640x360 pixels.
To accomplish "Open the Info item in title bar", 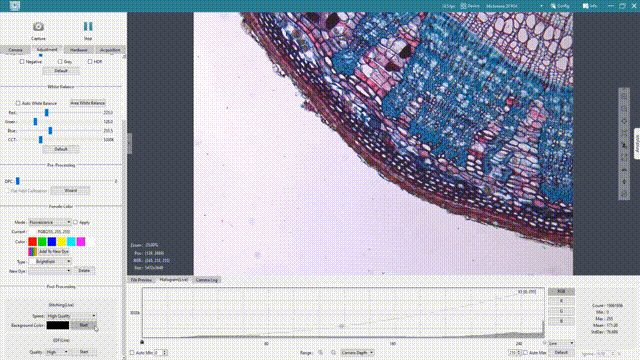I will pos(590,6).
